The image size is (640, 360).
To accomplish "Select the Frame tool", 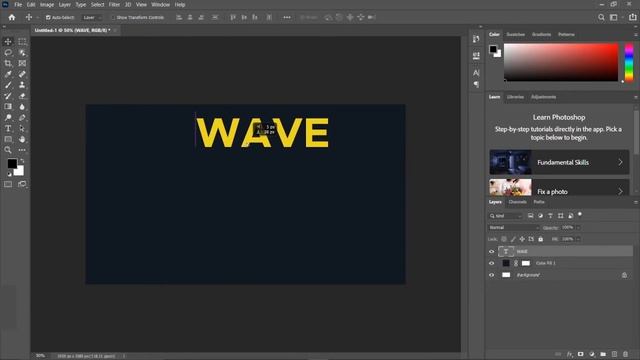I will pos(22,63).
